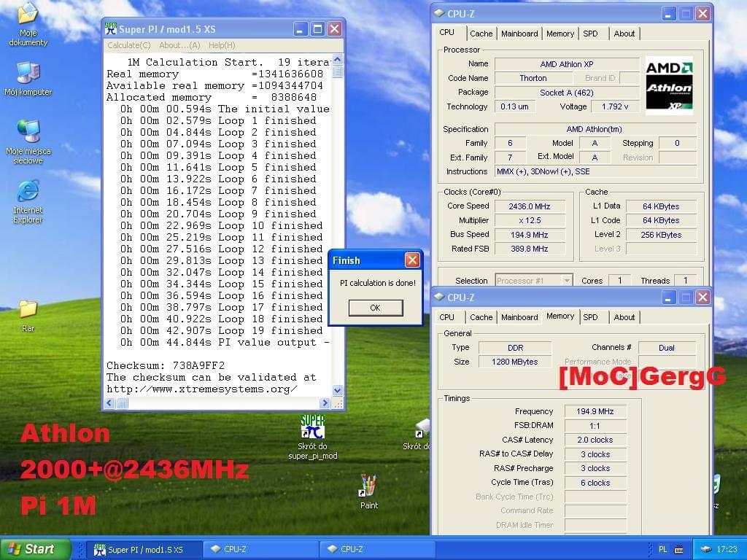The height and width of the screenshot is (560, 747).
Task: Click the network tray icon beside the clock
Action: pos(705,550)
